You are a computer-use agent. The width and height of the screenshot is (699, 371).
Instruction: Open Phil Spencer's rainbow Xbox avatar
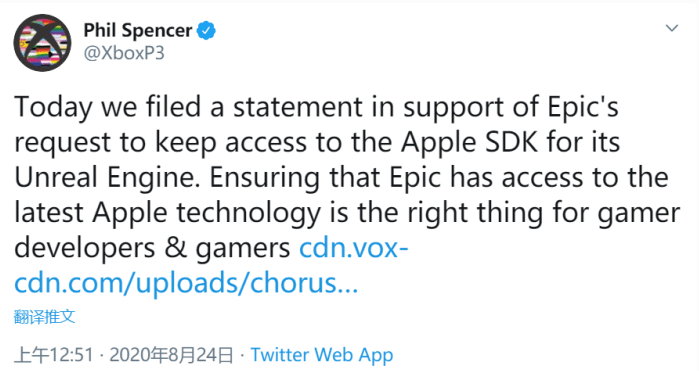pyautogui.click(x=42, y=42)
